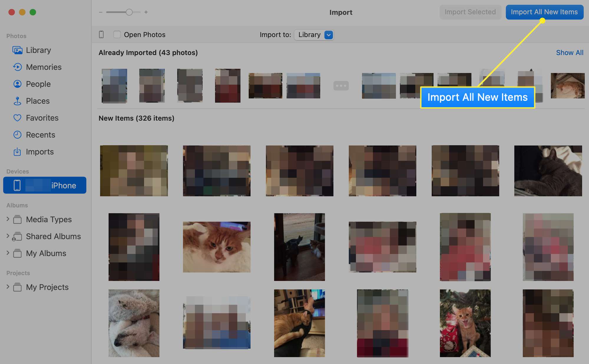This screenshot has height=364, width=589.
Task: Expand My Projects group
Action: [8, 287]
